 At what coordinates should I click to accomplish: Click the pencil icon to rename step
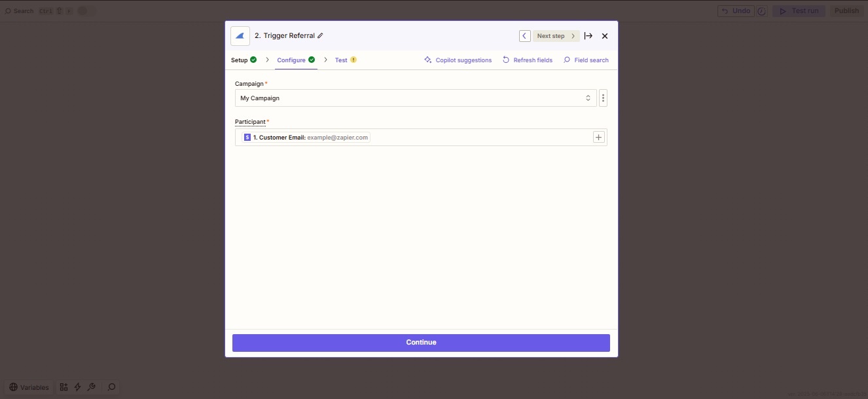[320, 36]
